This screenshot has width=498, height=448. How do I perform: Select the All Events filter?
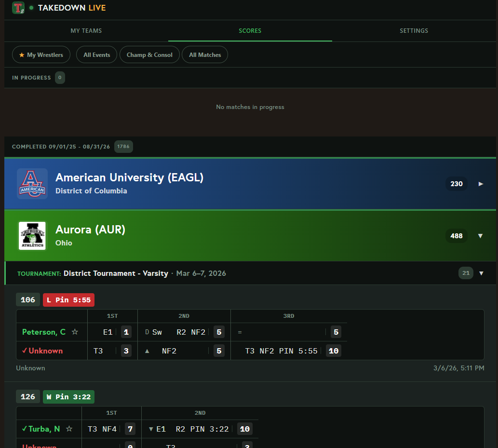(96, 54)
